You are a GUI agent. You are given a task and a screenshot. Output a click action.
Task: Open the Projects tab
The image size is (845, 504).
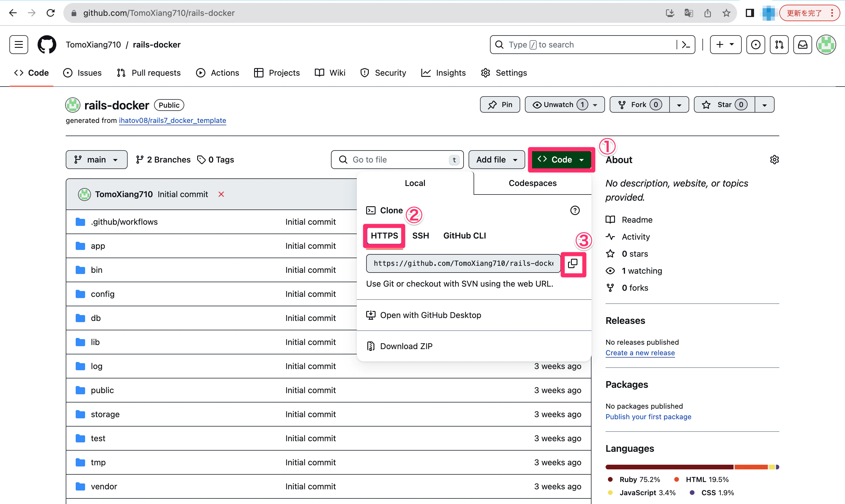277,73
